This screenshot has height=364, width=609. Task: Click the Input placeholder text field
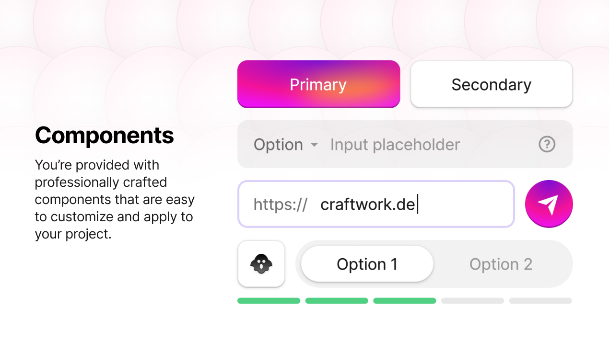pos(395,145)
